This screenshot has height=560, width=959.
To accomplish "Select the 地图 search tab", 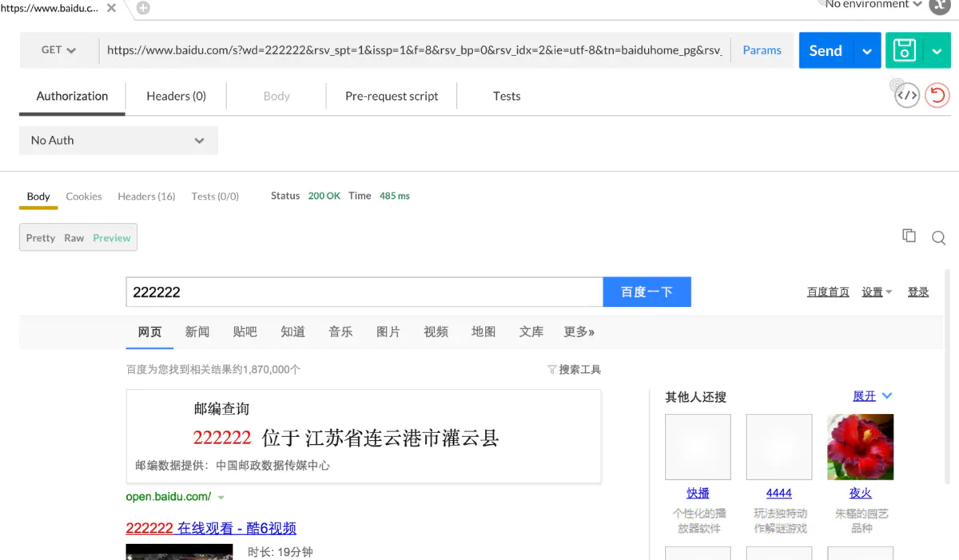I will tap(483, 332).
